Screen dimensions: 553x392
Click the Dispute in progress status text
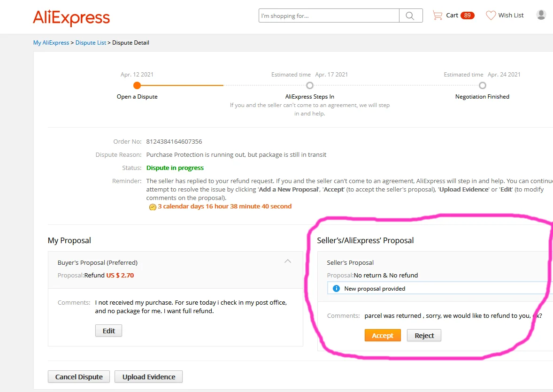[175, 168]
